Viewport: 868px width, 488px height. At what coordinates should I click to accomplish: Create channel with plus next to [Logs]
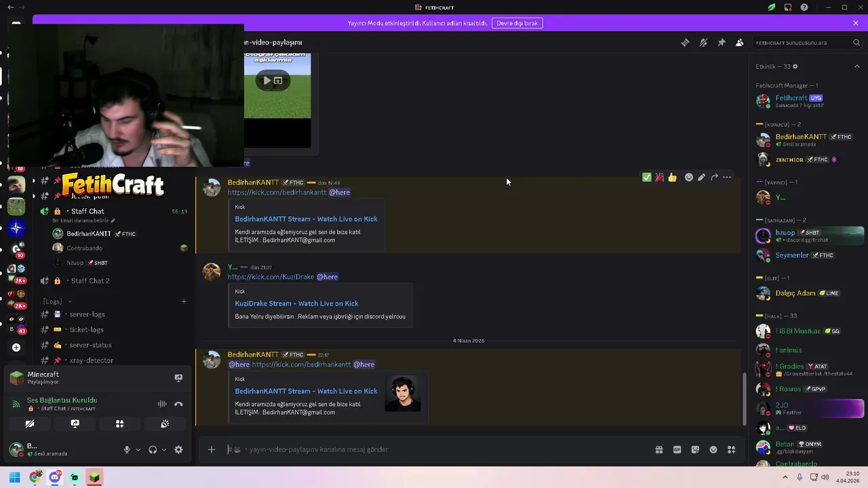pyautogui.click(x=184, y=302)
